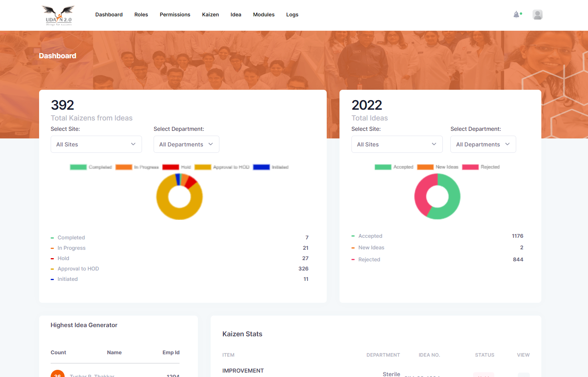The width and height of the screenshot is (588, 377).
Task: Click the UDAAN 2.0 logo
Action: tap(58, 15)
